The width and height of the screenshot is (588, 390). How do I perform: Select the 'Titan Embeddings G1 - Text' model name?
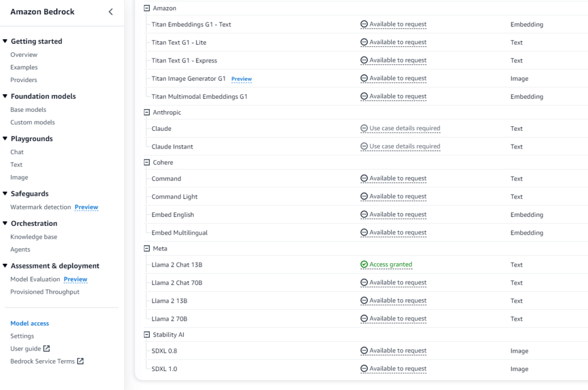191,24
